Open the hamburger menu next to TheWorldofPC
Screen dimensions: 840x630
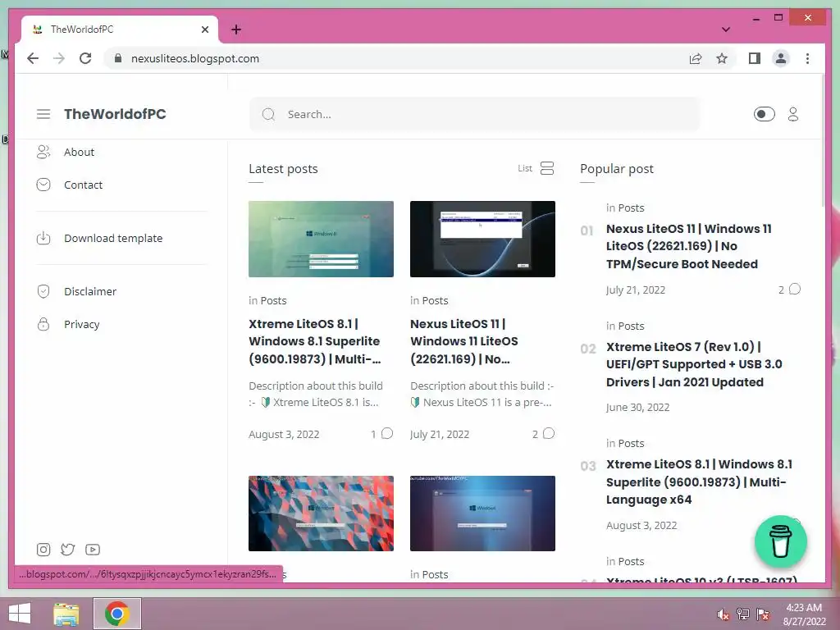[x=43, y=114]
